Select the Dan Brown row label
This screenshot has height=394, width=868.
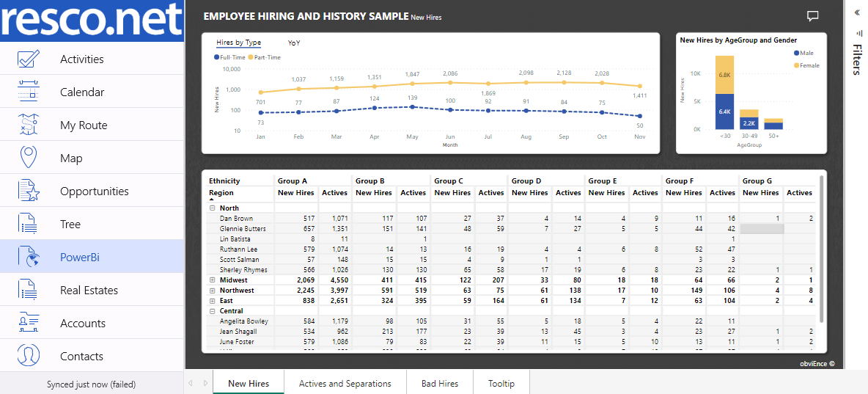[236, 219]
